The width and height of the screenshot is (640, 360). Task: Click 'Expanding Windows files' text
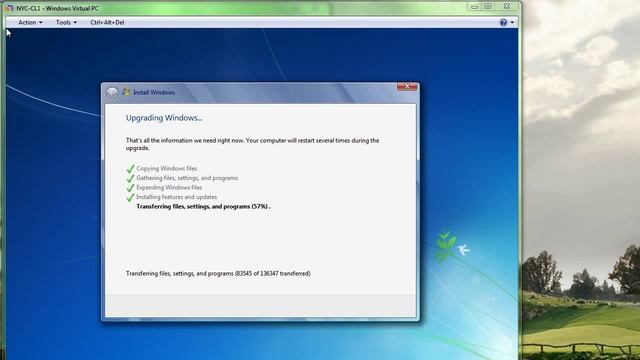169,187
